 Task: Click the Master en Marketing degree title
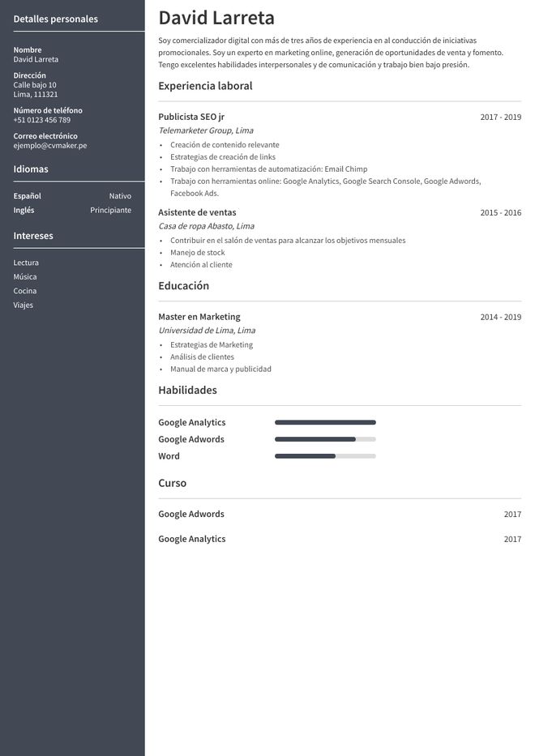[x=199, y=317]
